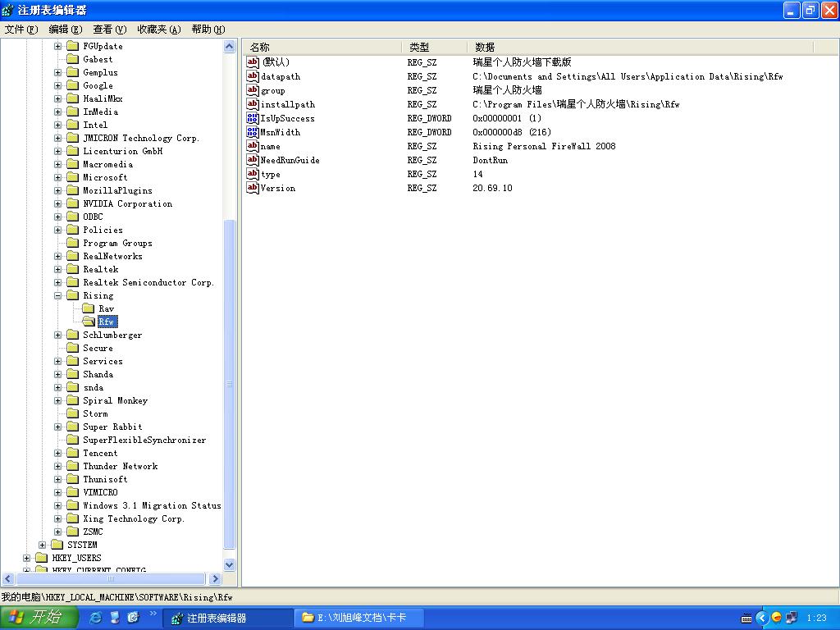Screen dimensions: 840x630
Task: Click the installpath string value icon
Action: click(x=253, y=104)
